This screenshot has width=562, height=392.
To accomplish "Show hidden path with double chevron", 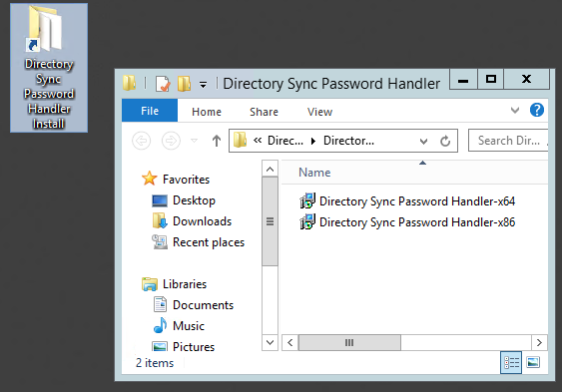I will point(258,140).
